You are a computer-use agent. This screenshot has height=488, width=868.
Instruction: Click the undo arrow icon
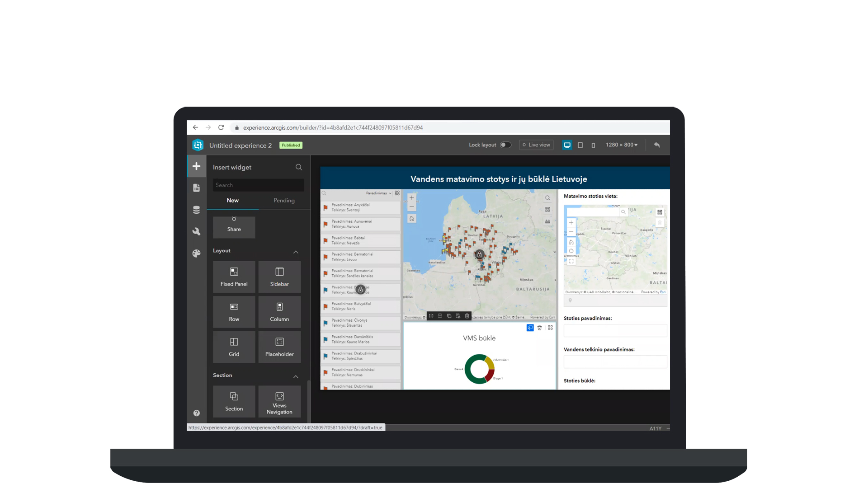pos(657,145)
